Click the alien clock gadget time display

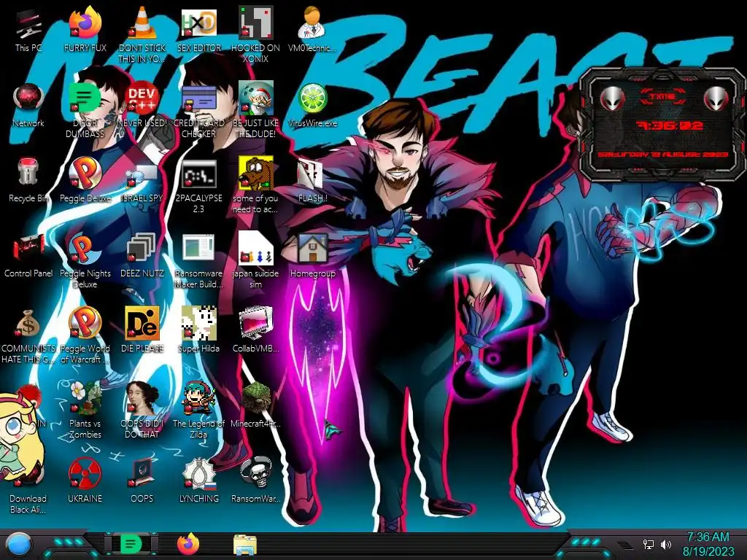pyautogui.click(x=670, y=125)
